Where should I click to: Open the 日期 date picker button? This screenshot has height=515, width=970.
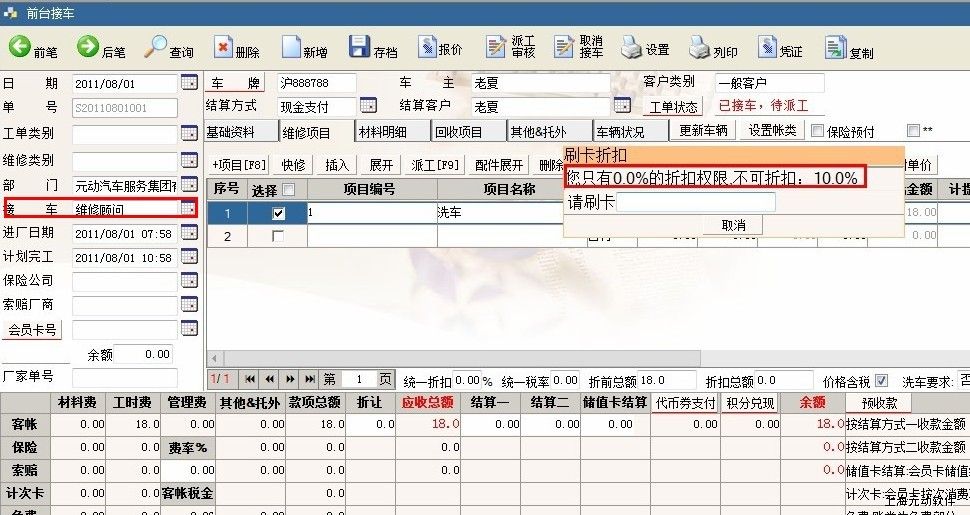(x=189, y=82)
